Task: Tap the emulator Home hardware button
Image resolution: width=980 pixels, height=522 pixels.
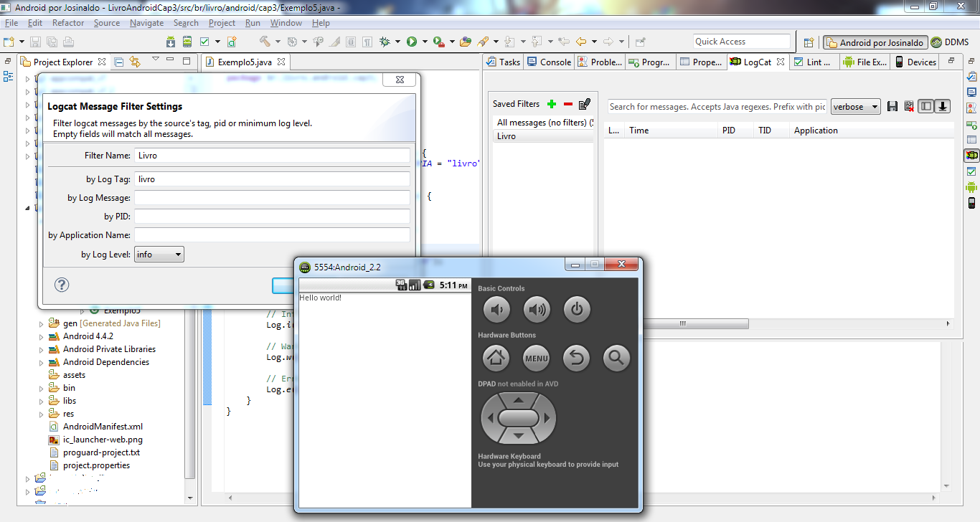Action: (496, 357)
